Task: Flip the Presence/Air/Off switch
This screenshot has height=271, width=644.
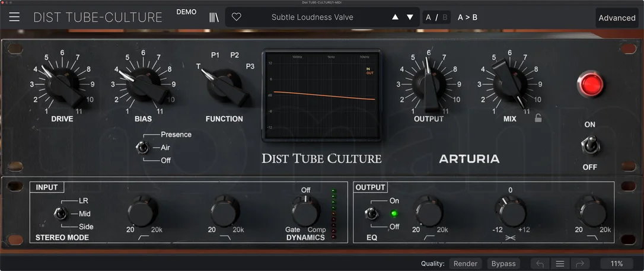Action: (142, 148)
